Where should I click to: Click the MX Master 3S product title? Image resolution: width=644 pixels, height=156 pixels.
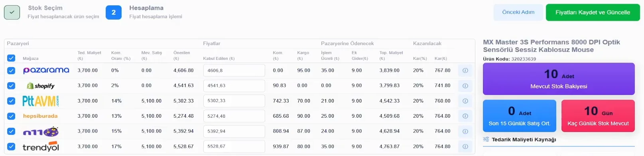pos(551,46)
